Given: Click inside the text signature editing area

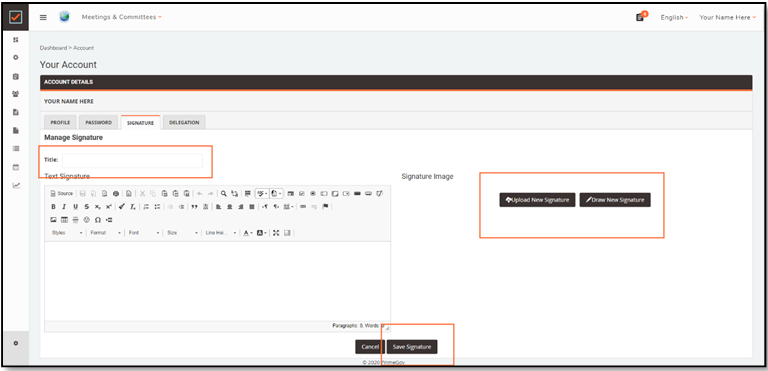Looking at the screenshot, I should 217,281.
